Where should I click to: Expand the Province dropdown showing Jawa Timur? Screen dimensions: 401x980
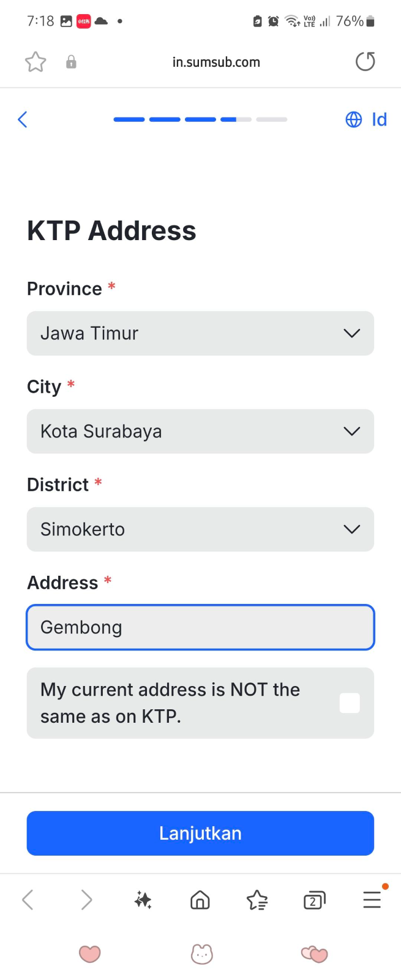pyautogui.click(x=200, y=333)
